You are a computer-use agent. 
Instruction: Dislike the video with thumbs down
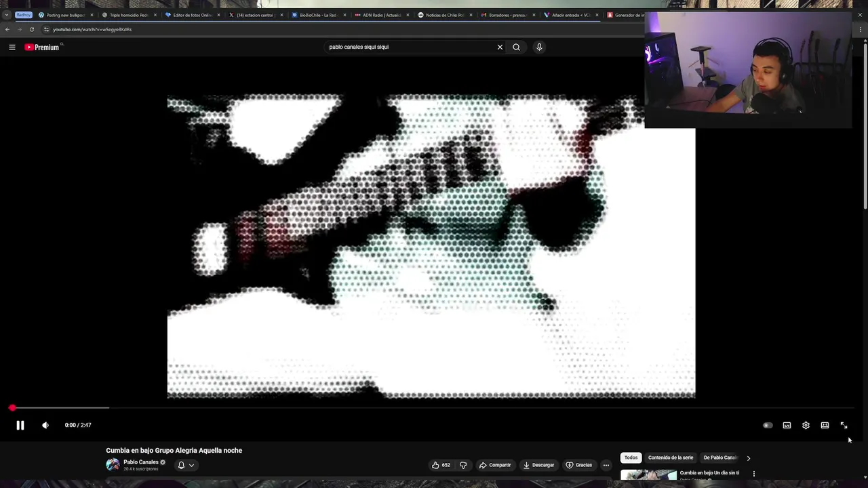pyautogui.click(x=463, y=465)
